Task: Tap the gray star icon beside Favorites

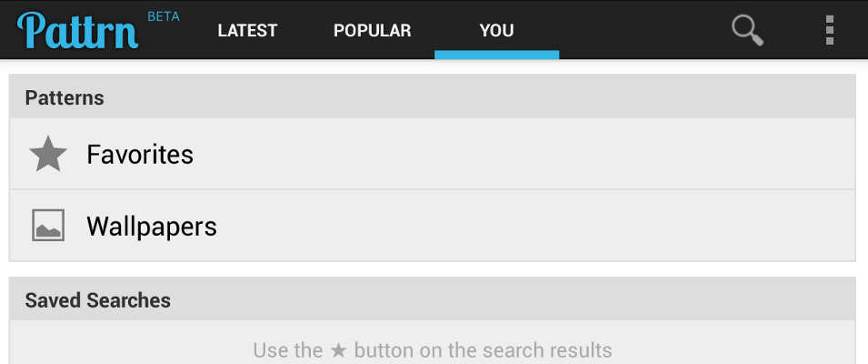Action: (x=48, y=154)
